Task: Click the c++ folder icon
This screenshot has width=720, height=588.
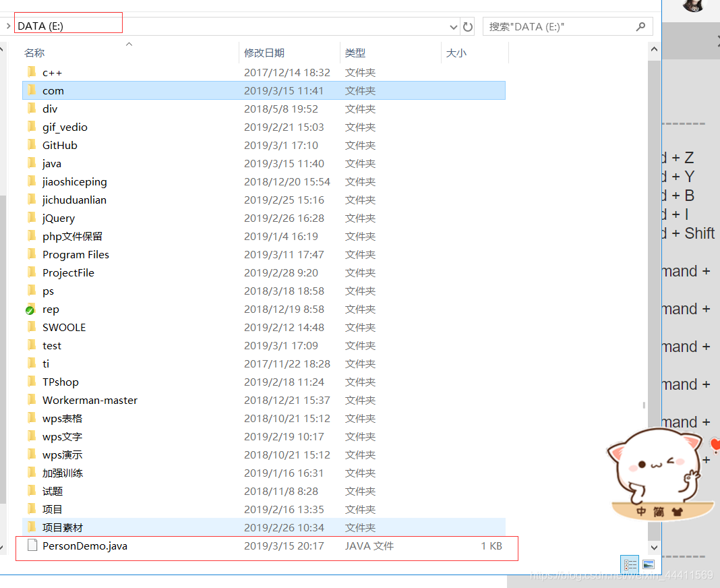Action: click(32, 71)
